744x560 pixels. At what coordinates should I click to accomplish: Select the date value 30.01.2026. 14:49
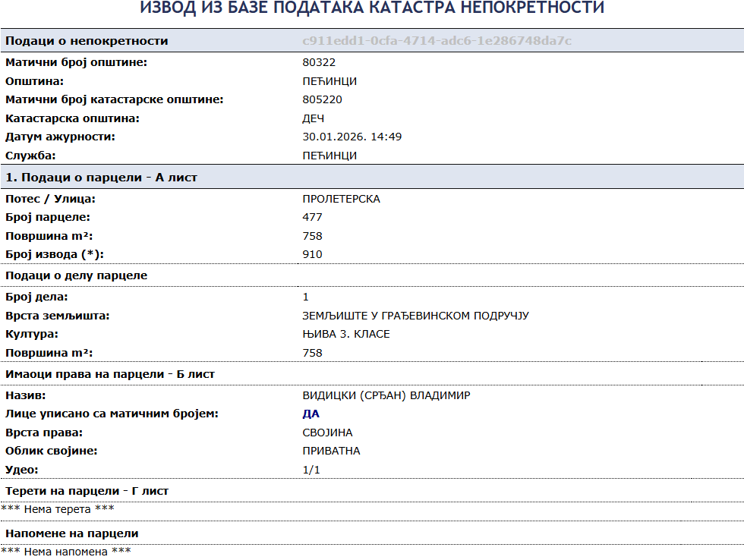352,137
